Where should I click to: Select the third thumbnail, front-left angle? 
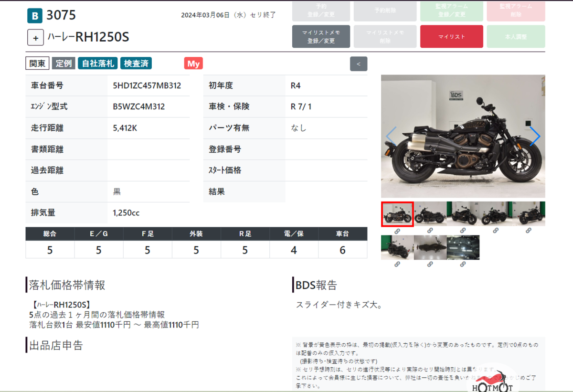click(463, 214)
